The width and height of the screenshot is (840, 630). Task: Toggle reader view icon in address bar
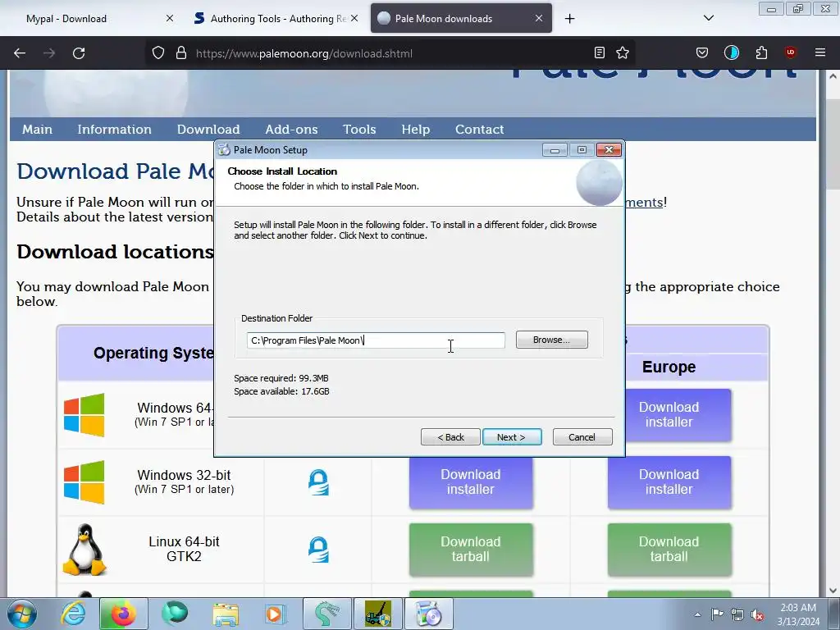click(600, 52)
